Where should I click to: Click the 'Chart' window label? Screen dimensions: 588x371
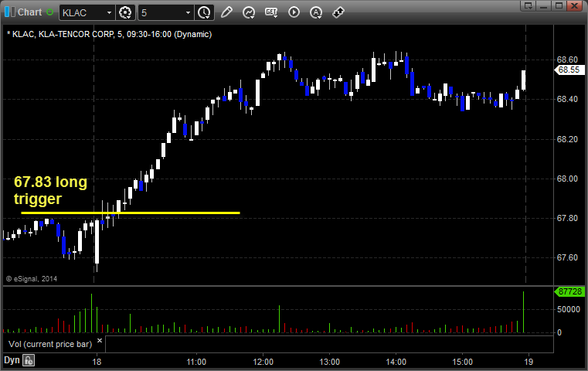click(29, 12)
